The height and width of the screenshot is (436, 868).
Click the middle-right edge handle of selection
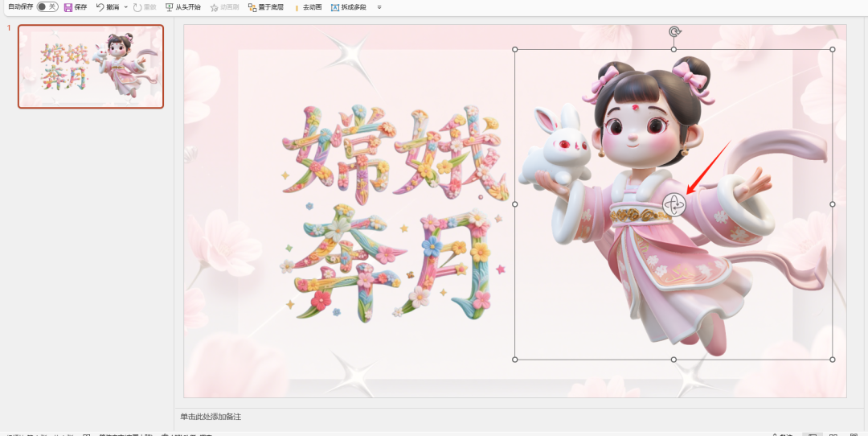tap(833, 204)
